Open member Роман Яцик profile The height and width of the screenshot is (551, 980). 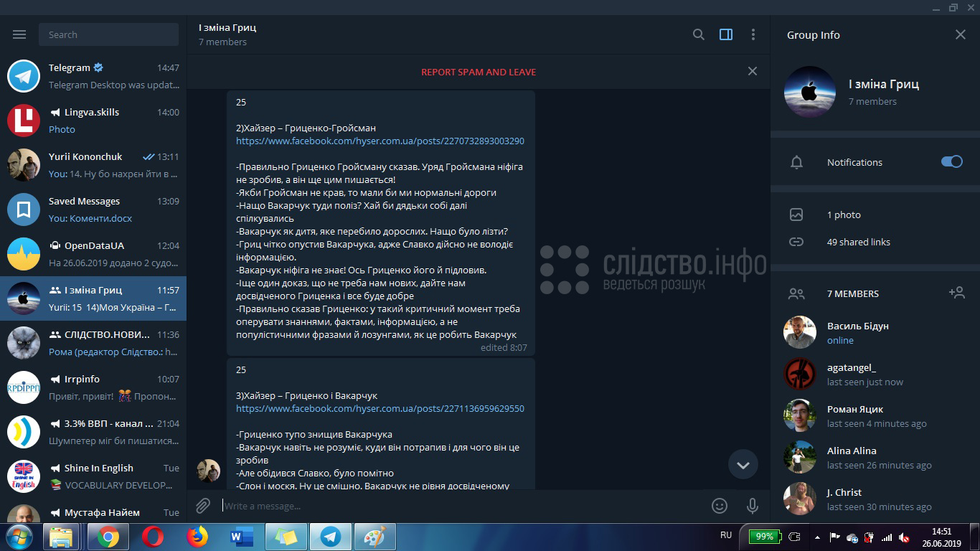[x=875, y=415]
